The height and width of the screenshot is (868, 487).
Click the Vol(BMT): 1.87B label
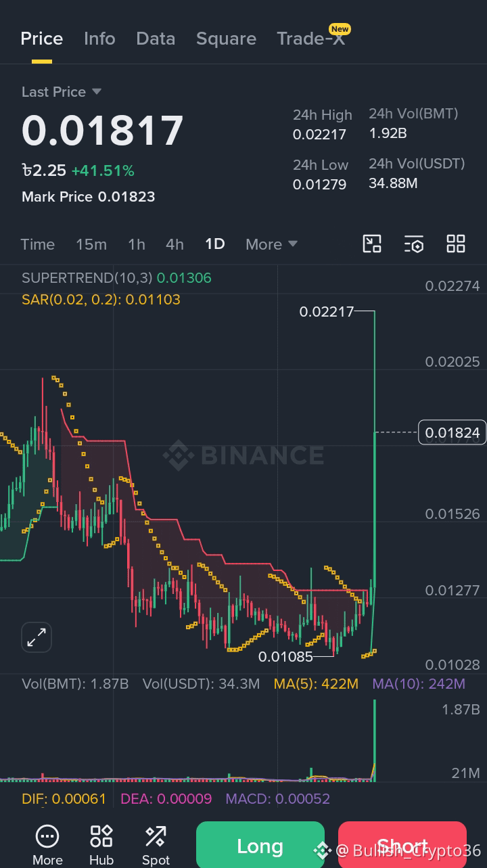(x=75, y=684)
